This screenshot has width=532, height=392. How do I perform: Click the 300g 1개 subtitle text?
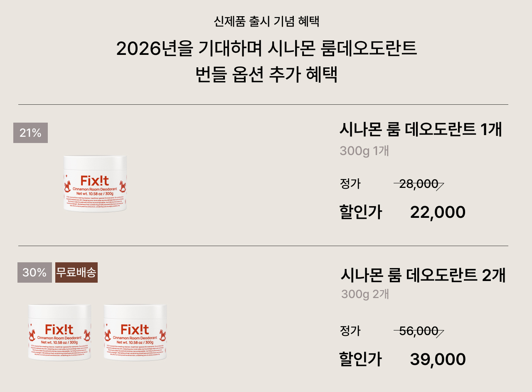pyautogui.click(x=364, y=151)
